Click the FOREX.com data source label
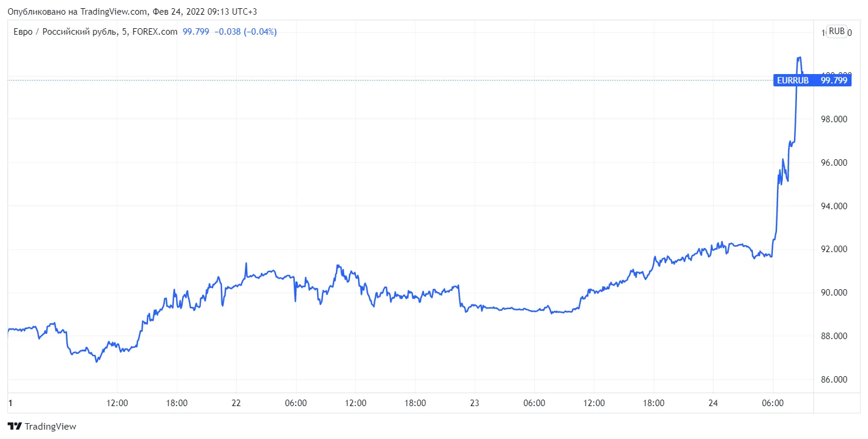The width and height of the screenshot is (868, 439). [x=155, y=32]
